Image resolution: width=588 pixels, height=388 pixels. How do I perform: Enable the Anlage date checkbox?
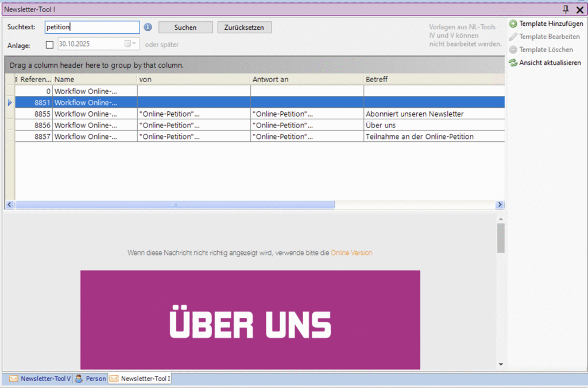(x=49, y=44)
